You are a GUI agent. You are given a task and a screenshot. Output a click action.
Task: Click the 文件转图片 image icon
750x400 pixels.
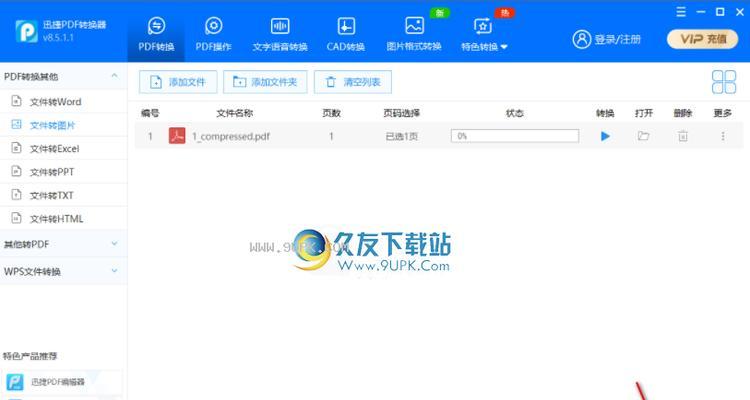point(16,124)
